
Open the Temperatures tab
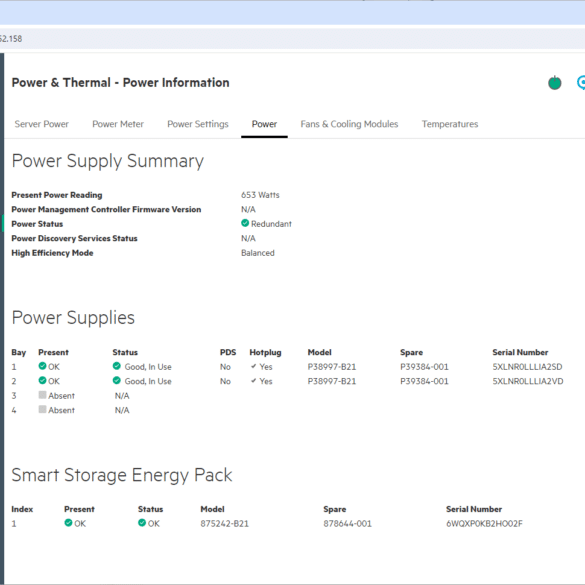point(450,124)
